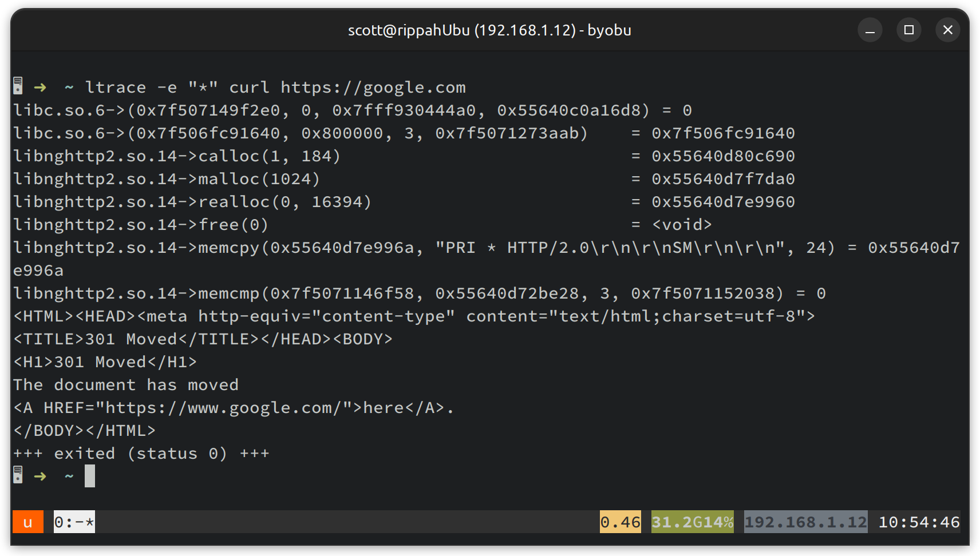Viewport: 980px width, 556px height.
Task: Click the 10:54:46 clock in the status bar
Action: (919, 522)
